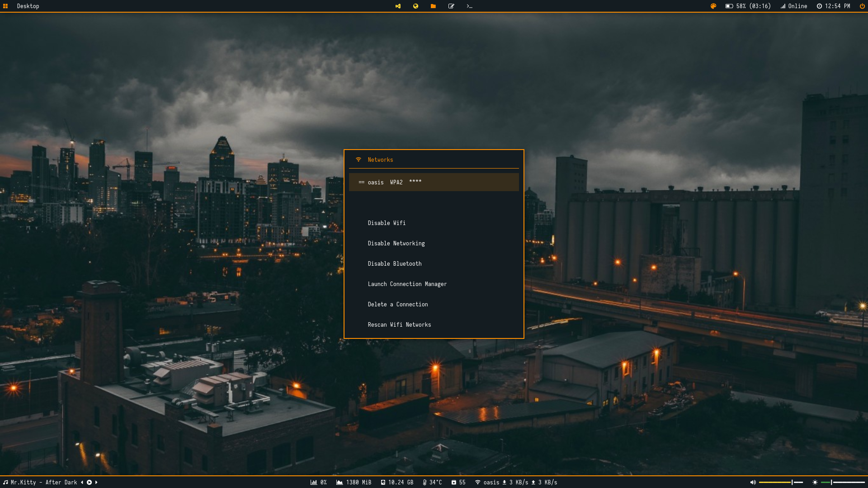Open the terminal launcher icon
This screenshot has height=488, width=868.
pyautogui.click(x=469, y=6)
